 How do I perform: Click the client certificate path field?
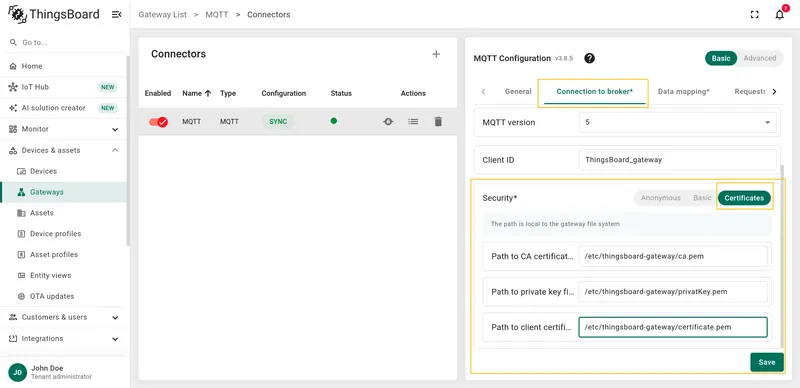point(672,327)
